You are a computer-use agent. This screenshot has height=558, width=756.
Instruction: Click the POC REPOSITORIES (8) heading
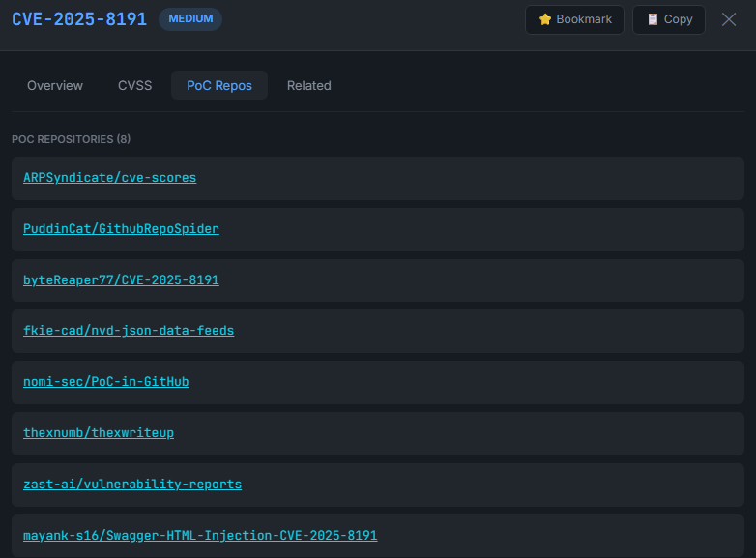click(71, 139)
